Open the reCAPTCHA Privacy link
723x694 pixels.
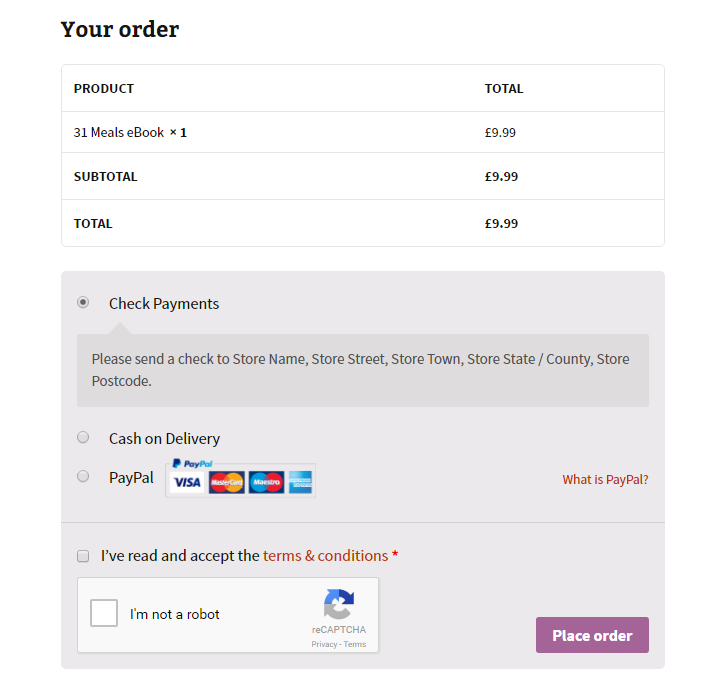[x=324, y=644]
